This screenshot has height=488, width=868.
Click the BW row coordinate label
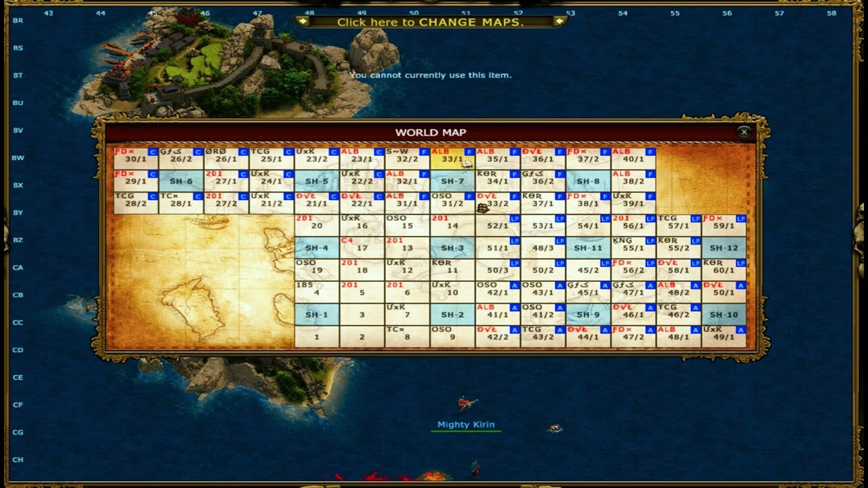click(x=18, y=158)
